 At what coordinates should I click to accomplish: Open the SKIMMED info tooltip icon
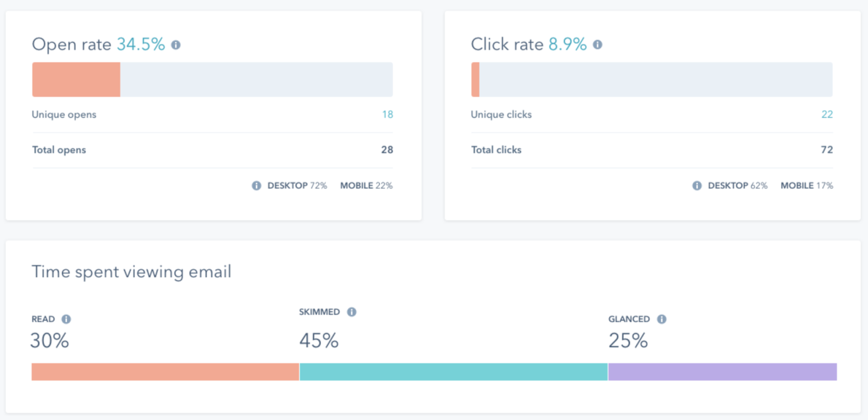tap(352, 312)
